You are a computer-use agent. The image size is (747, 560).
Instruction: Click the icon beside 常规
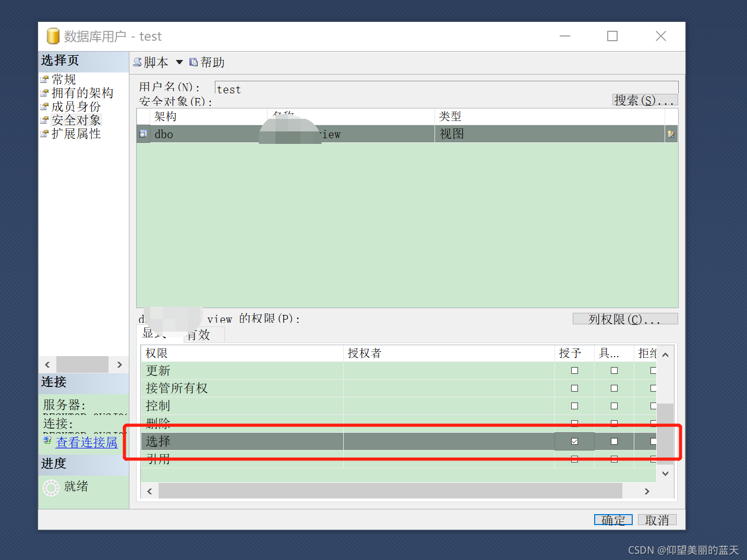(x=45, y=79)
